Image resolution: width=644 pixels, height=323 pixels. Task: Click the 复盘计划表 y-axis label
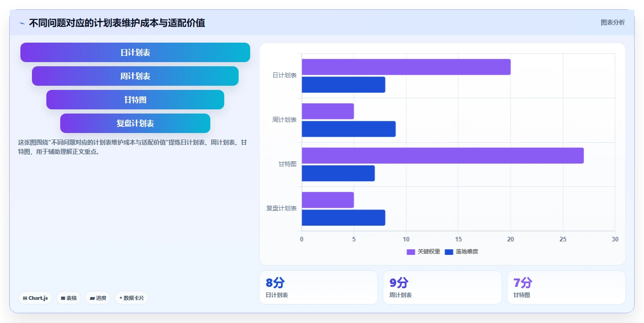(x=281, y=209)
